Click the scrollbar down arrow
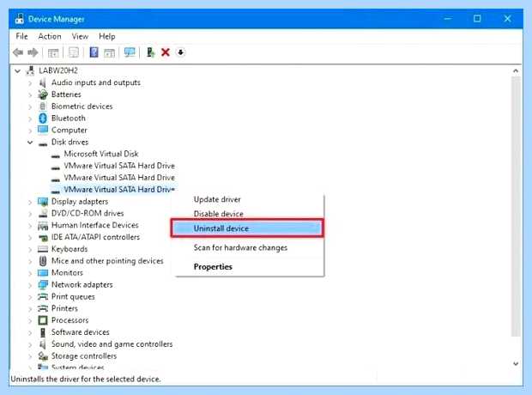The height and width of the screenshot is (395, 532). pos(516,364)
